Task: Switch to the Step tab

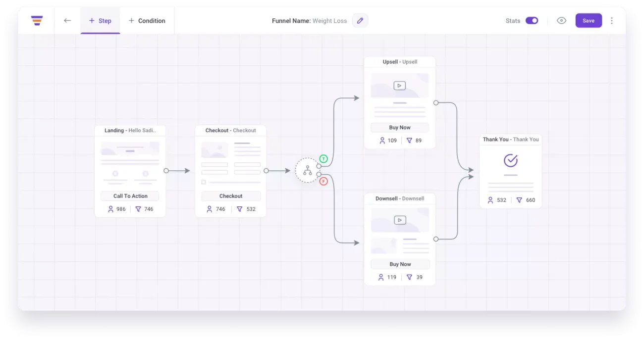Action: pos(100,20)
